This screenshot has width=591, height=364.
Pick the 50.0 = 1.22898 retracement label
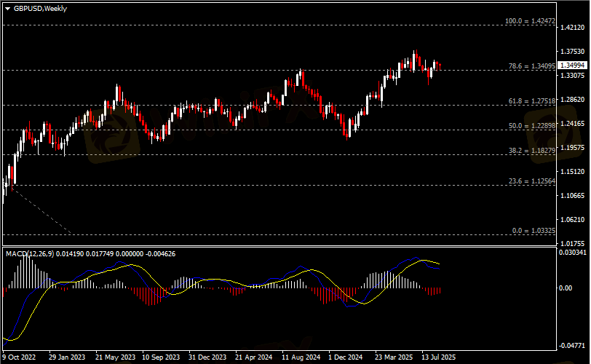tap(532, 126)
